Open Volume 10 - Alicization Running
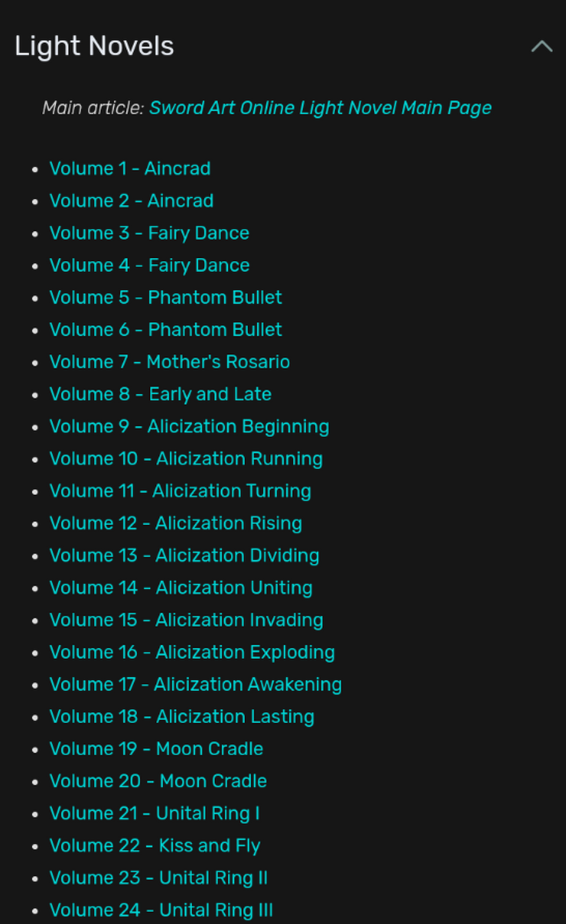 [186, 459]
